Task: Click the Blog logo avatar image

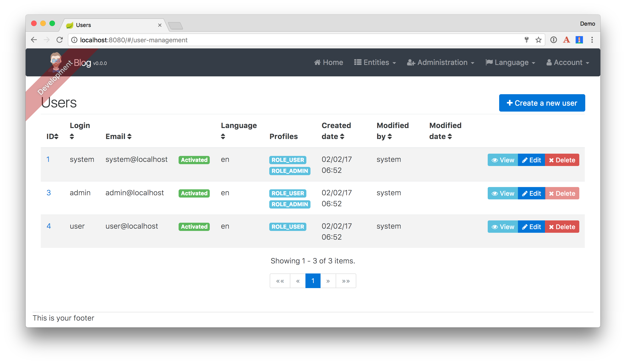Action: pos(56,61)
